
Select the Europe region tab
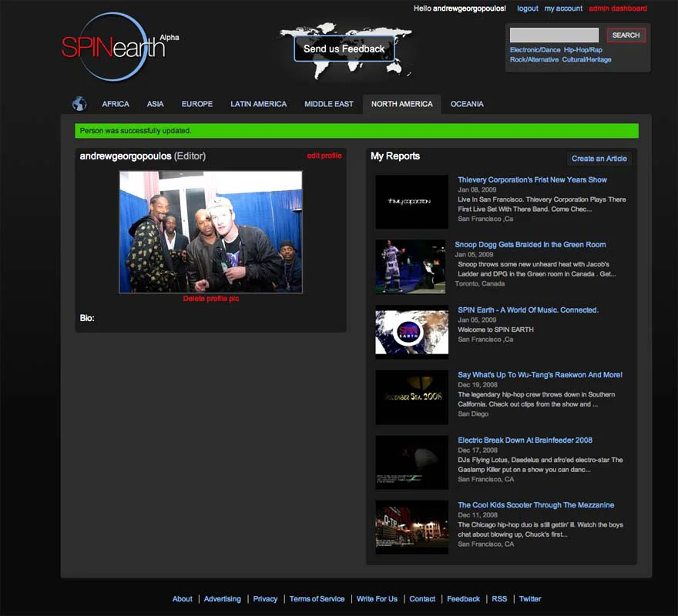(x=197, y=104)
